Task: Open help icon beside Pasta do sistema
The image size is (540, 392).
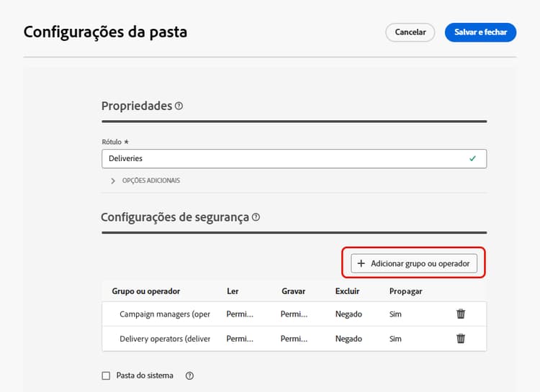Action: tap(189, 375)
